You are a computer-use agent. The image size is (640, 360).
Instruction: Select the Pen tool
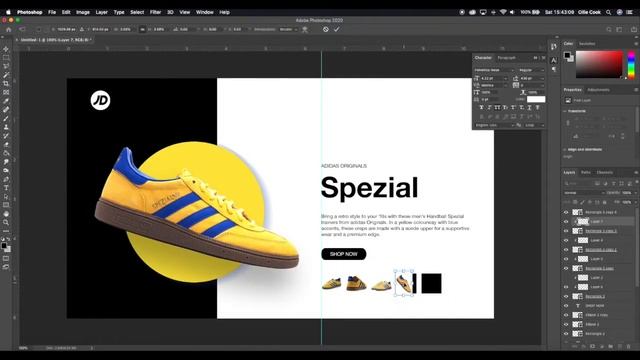6,179
